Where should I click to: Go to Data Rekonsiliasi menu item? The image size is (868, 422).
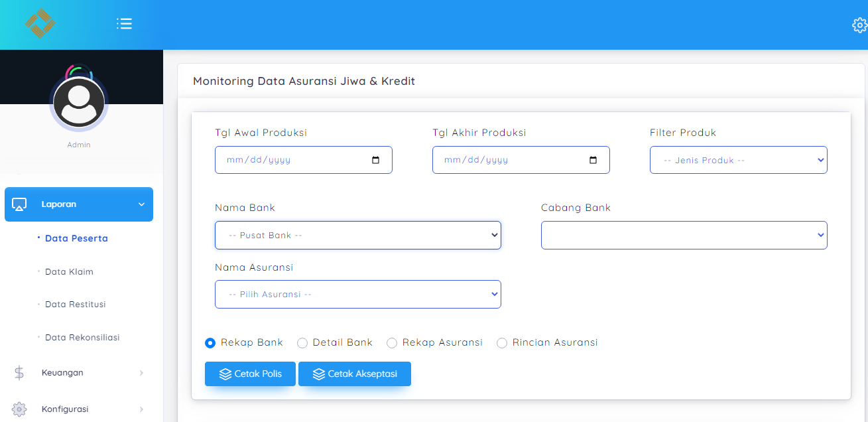[x=82, y=338]
